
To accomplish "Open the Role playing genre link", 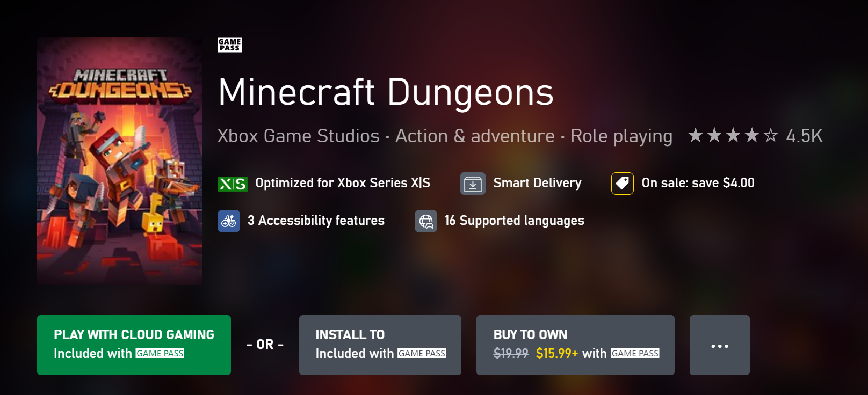I will click(x=621, y=136).
